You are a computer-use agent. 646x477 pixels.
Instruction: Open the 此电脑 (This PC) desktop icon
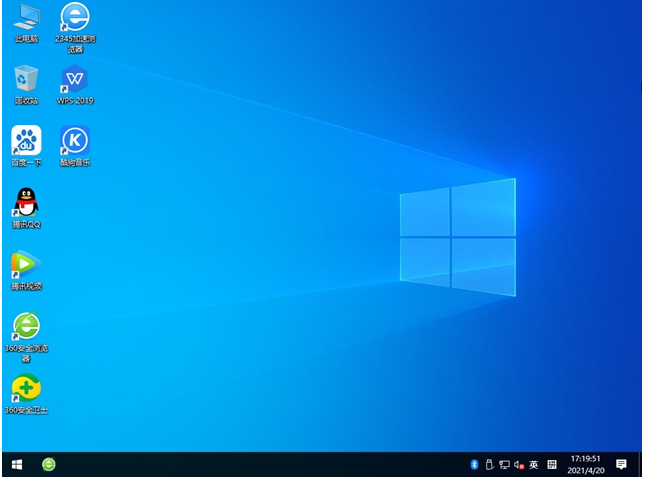coord(26,18)
